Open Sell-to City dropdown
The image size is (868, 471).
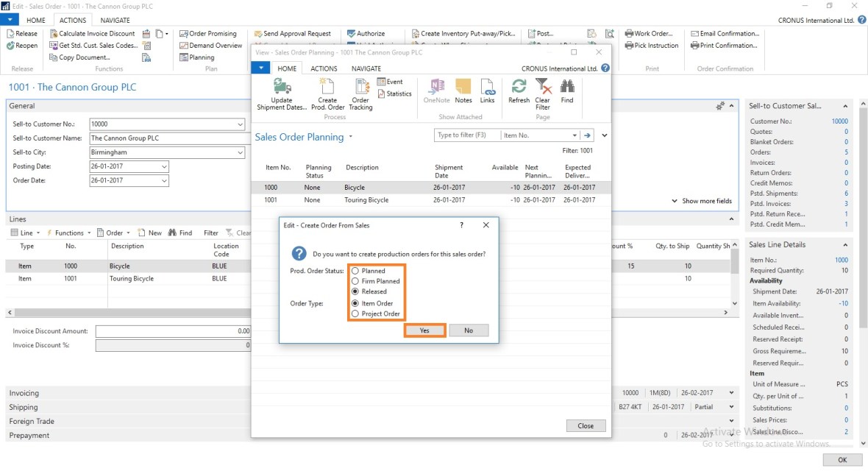[240, 152]
